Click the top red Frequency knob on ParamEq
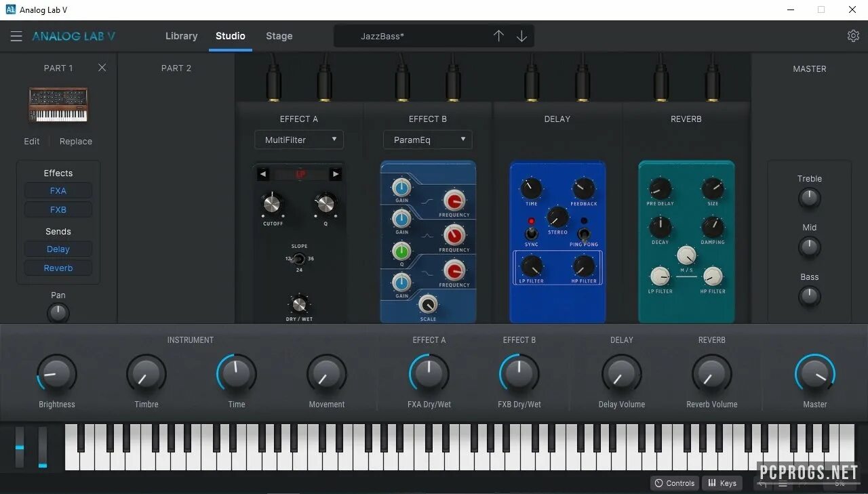 [454, 201]
